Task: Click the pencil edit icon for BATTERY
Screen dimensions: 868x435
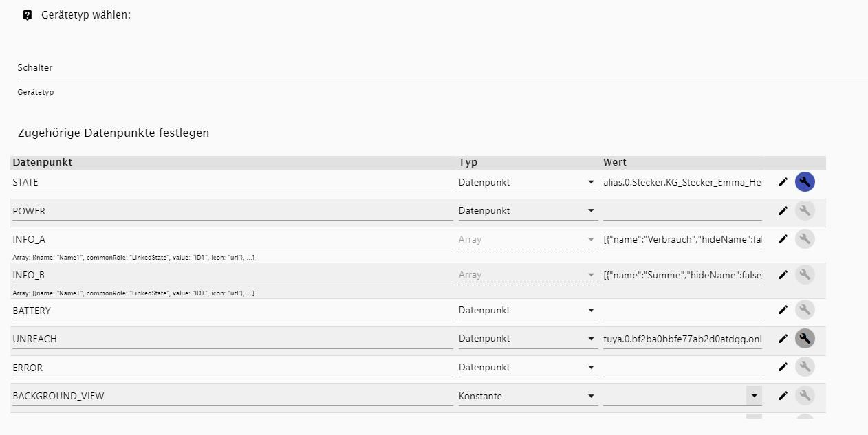Action: click(783, 310)
